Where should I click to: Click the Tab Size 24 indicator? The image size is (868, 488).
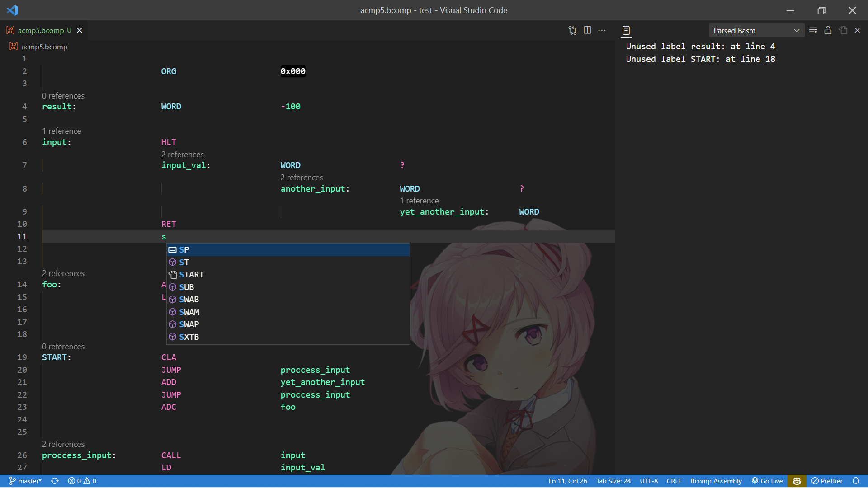point(613,481)
